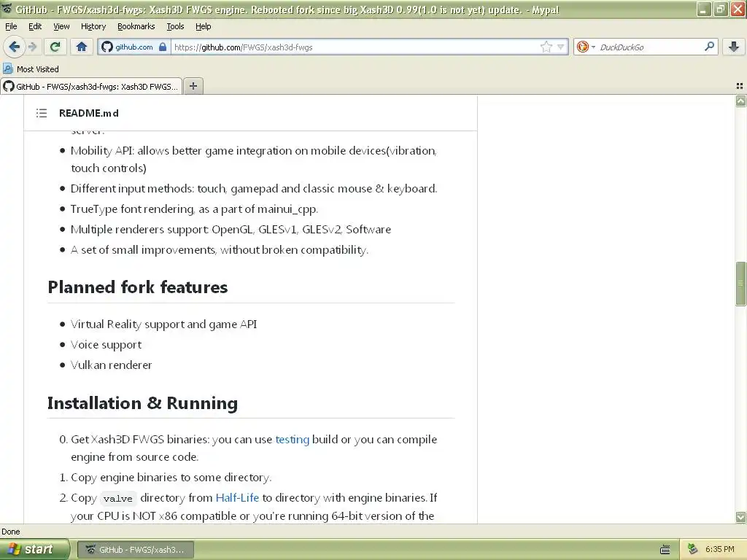
Task: Click the github.com site identity icon
Action: coord(108,47)
